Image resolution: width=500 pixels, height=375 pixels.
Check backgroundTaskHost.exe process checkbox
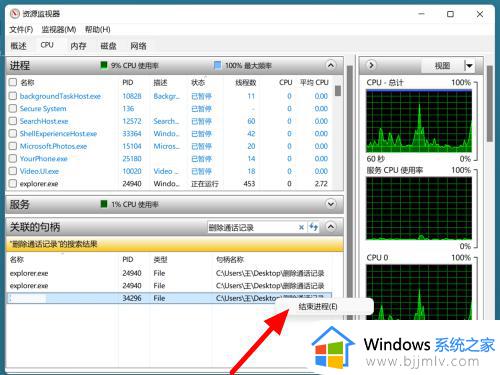[13, 96]
